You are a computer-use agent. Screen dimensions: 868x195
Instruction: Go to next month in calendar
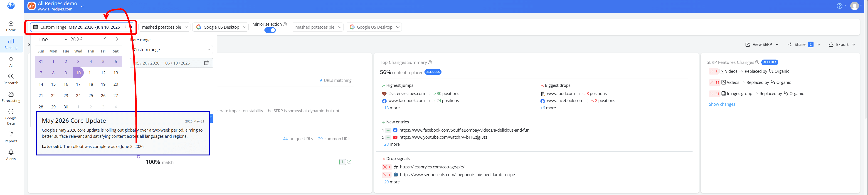coord(117,39)
